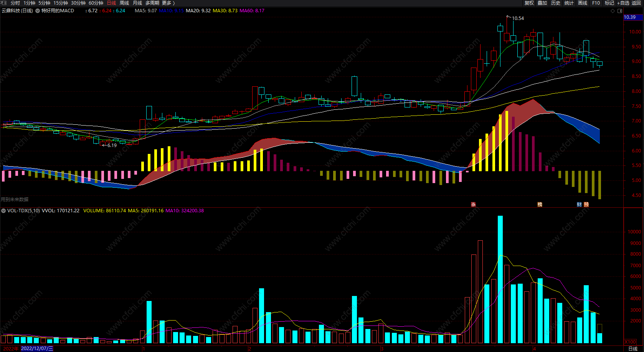Click the 10.54 high price marker

tap(518, 18)
